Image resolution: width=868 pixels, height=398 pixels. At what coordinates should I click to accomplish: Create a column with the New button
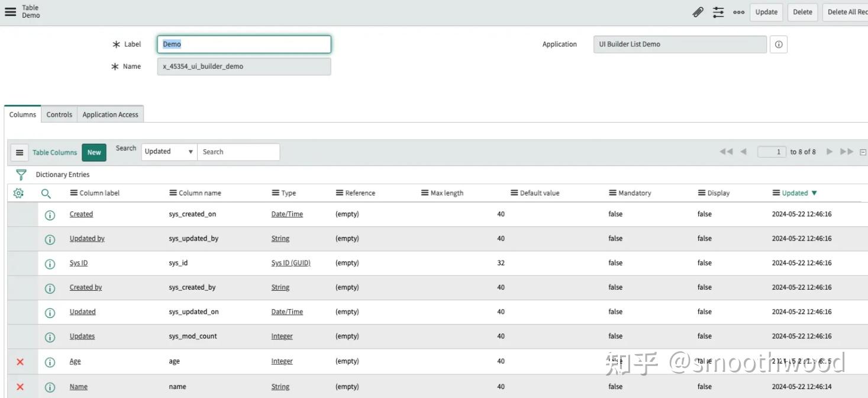coord(93,152)
